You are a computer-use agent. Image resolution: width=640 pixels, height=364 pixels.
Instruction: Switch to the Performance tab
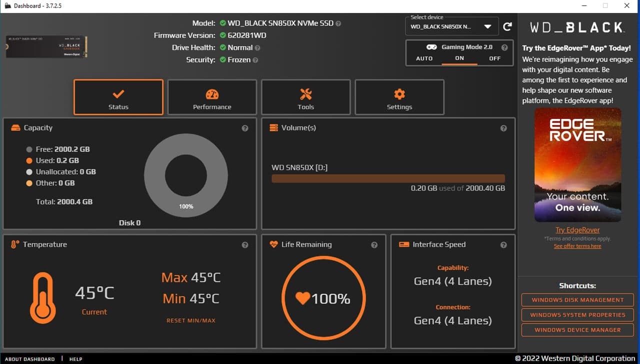(212, 97)
